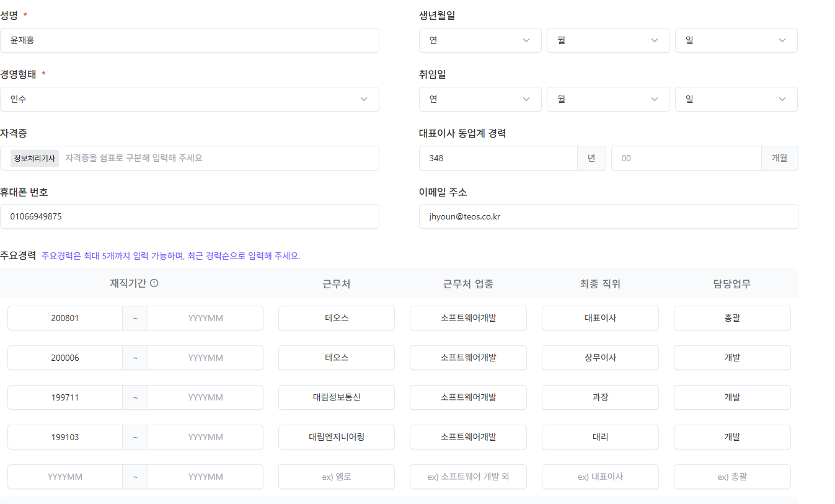
Task: Open the 생년월일 month dropdown
Action: click(607, 40)
